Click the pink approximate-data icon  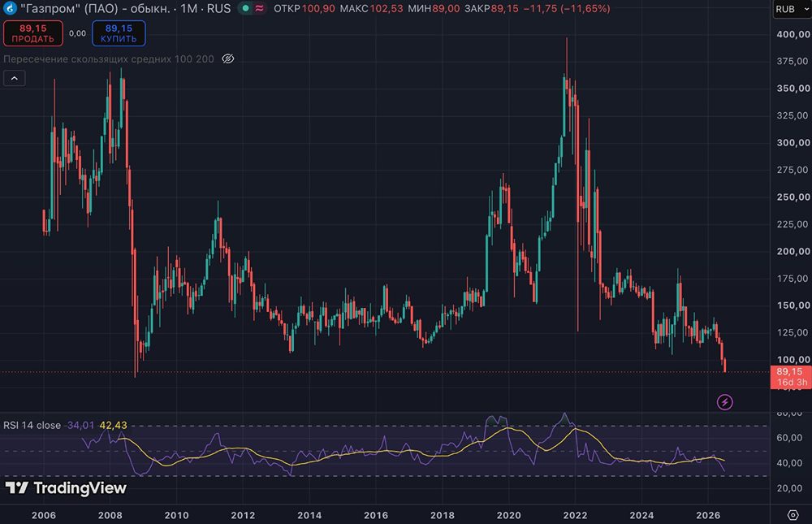point(260,8)
